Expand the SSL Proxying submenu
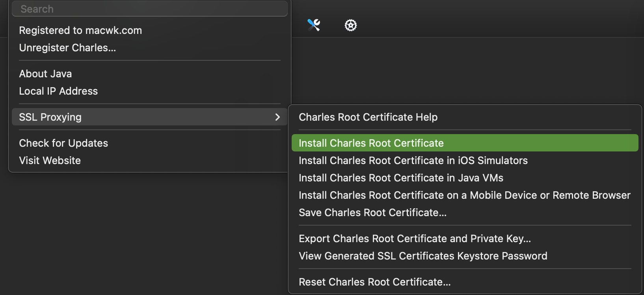644x295 pixels. tap(150, 117)
